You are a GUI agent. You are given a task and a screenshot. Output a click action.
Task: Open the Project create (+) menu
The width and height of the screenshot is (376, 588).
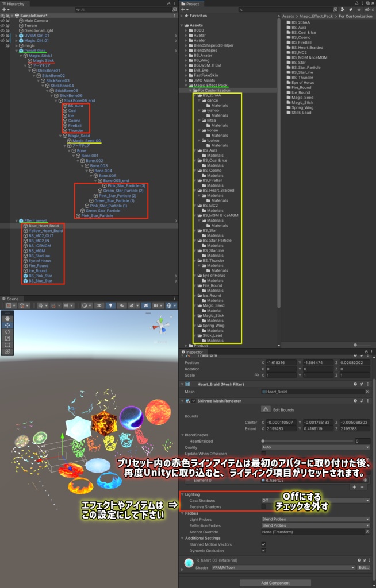tap(184, 10)
